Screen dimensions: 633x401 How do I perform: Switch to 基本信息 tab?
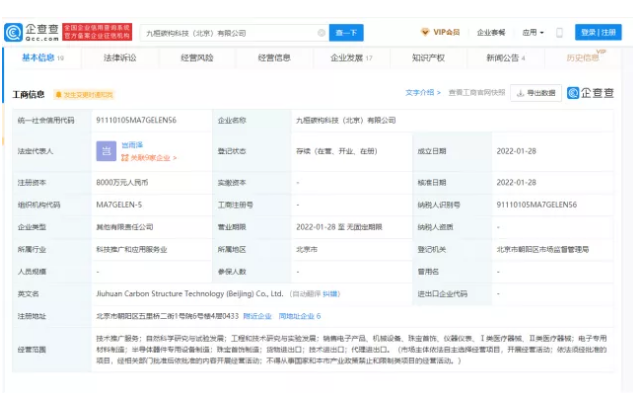tap(42, 58)
